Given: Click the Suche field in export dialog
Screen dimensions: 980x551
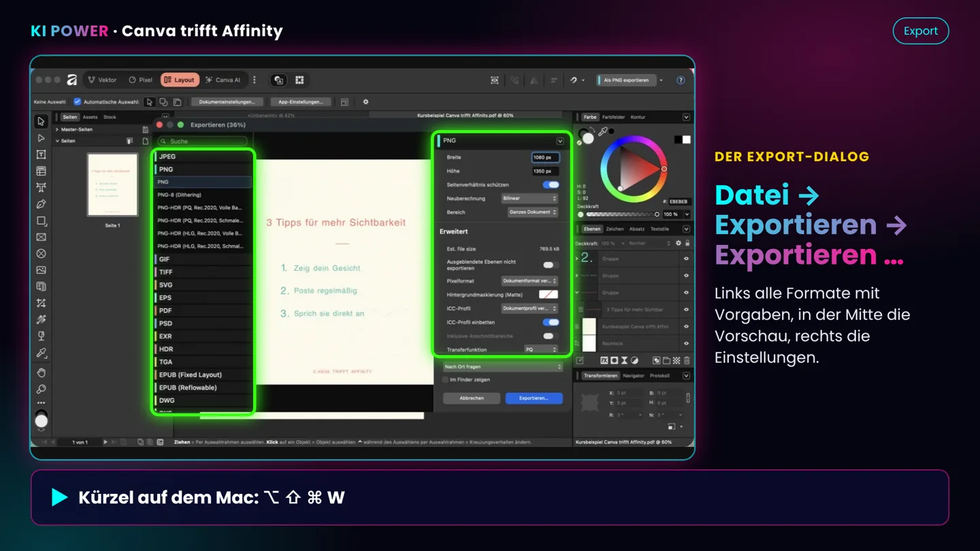Looking at the screenshot, I should tap(203, 141).
